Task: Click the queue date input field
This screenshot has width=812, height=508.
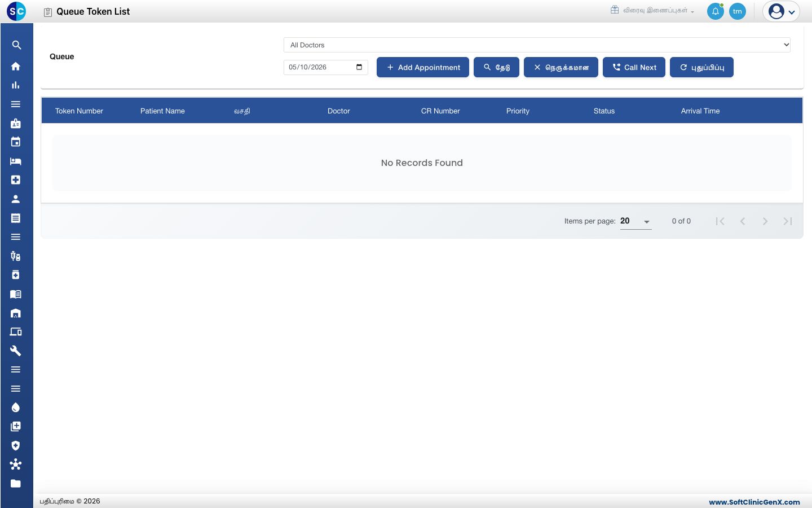Action: (325, 67)
